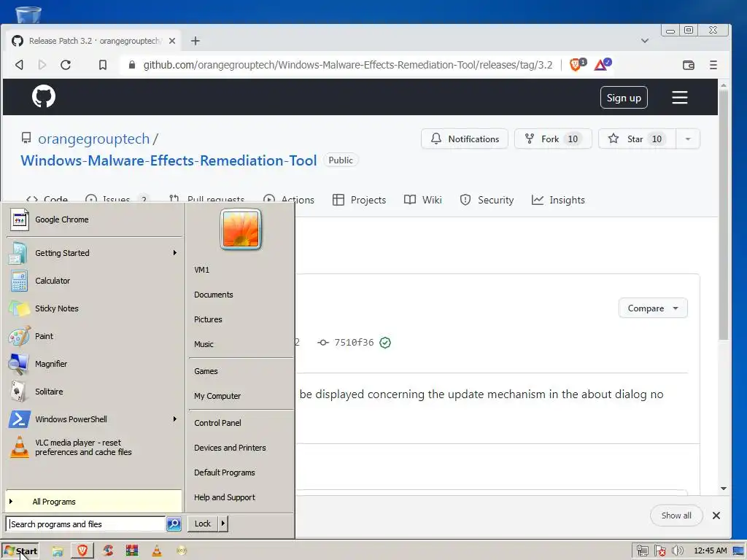Open the Brave Shields lion icon
The height and width of the screenshot is (560, 747).
click(x=577, y=64)
